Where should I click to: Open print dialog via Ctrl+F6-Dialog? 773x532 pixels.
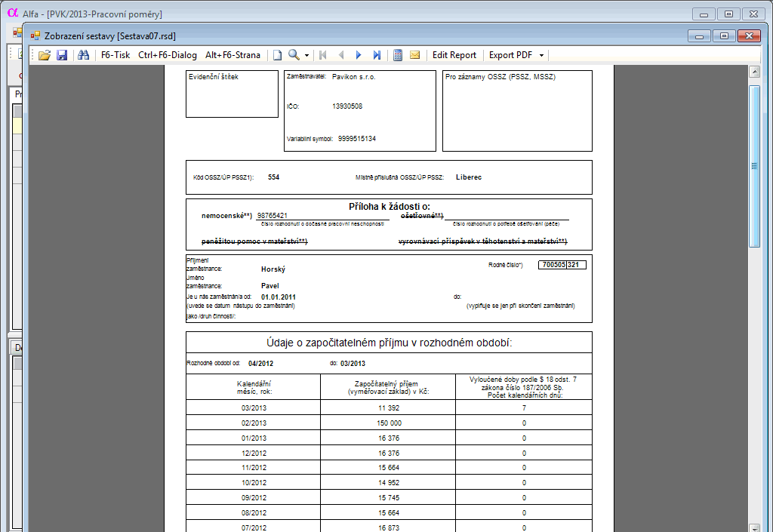(168, 55)
